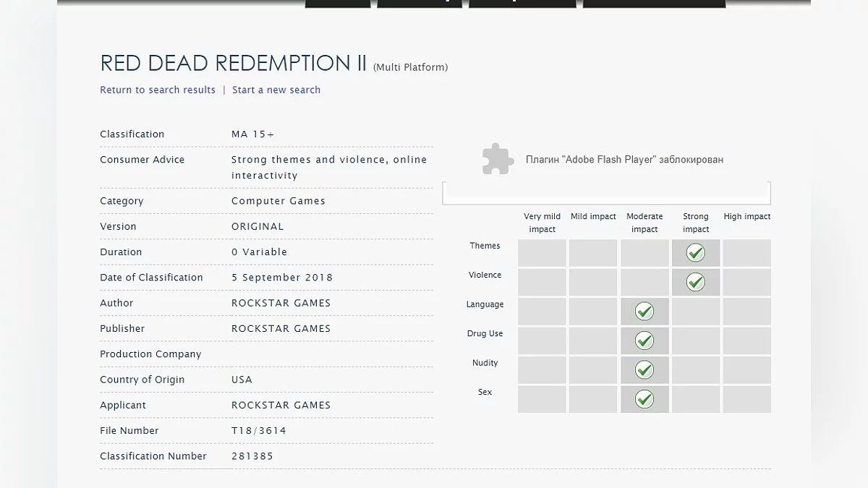Click the Author's ROCKSTAR GAMES value
The height and width of the screenshot is (488, 868).
tap(281, 303)
